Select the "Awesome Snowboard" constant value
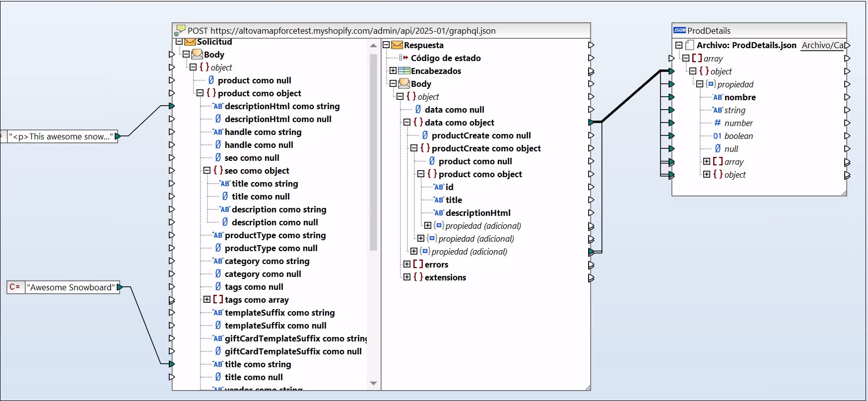 pyautogui.click(x=70, y=287)
